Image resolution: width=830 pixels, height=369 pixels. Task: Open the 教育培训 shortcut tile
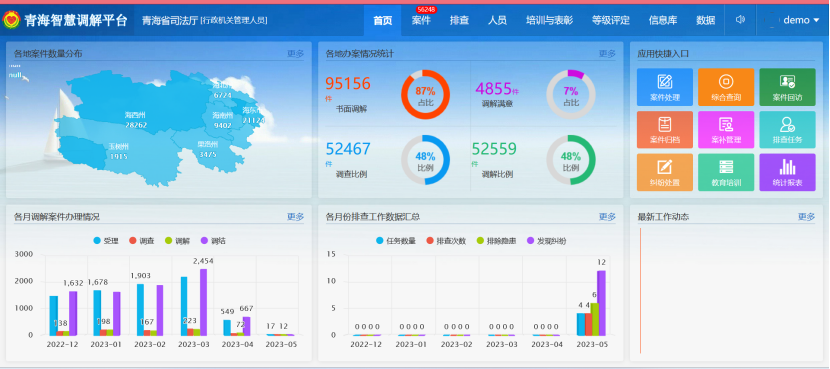726,172
